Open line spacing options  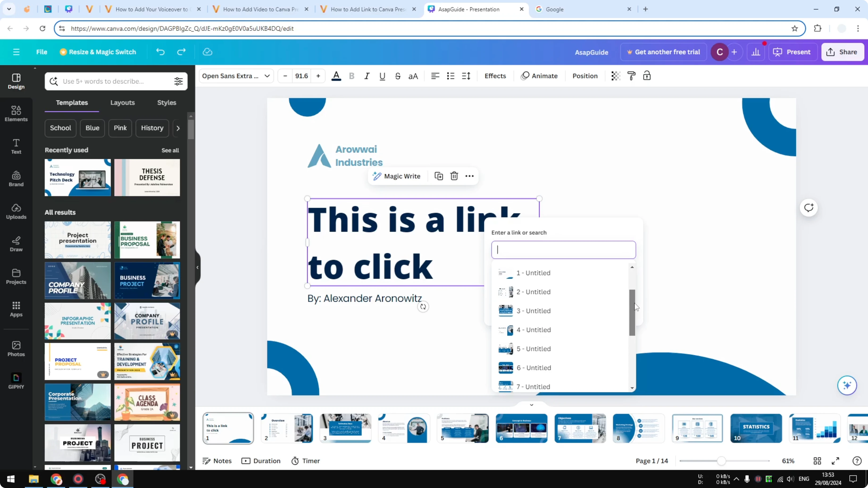click(x=466, y=76)
